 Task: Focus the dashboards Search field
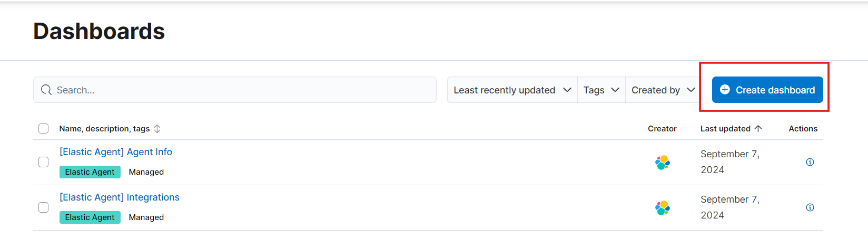pyautogui.click(x=235, y=90)
